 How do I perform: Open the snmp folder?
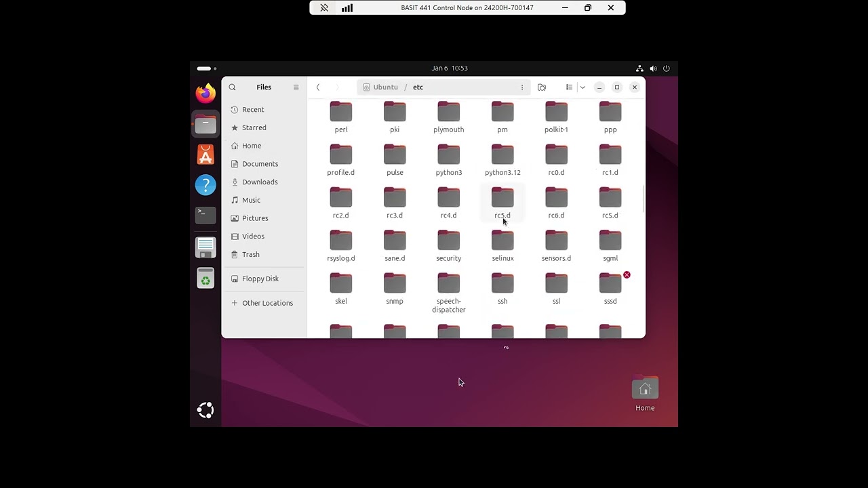395,288
